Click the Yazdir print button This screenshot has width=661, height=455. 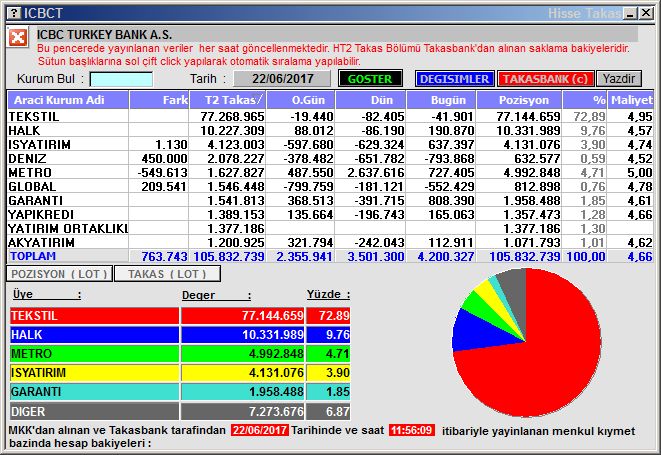tap(619, 78)
